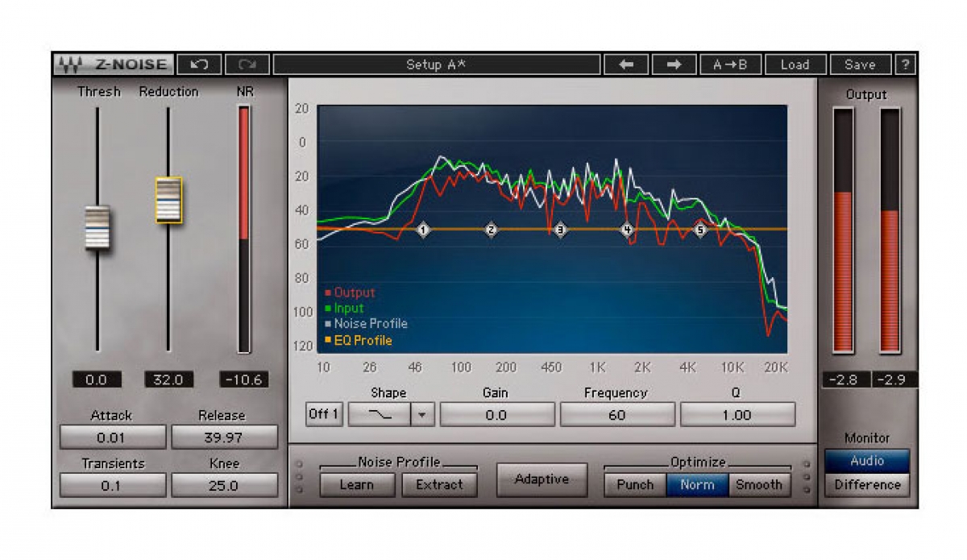Go to previous preset with left arrow
This screenshot has width=967, height=560.
626,64
